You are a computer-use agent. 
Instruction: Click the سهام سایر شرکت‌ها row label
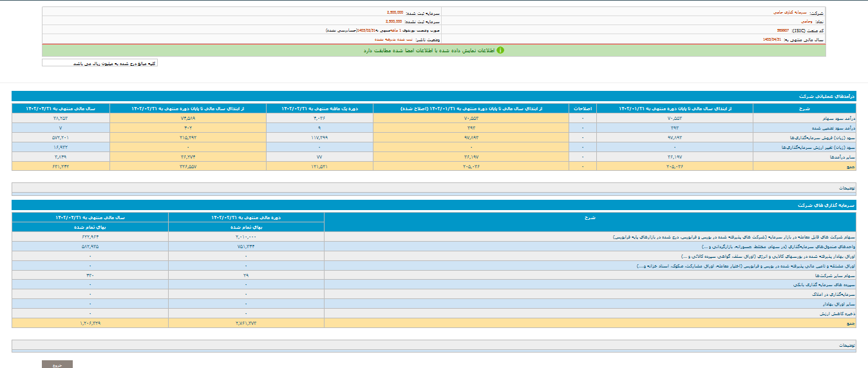(x=836, y=275)
